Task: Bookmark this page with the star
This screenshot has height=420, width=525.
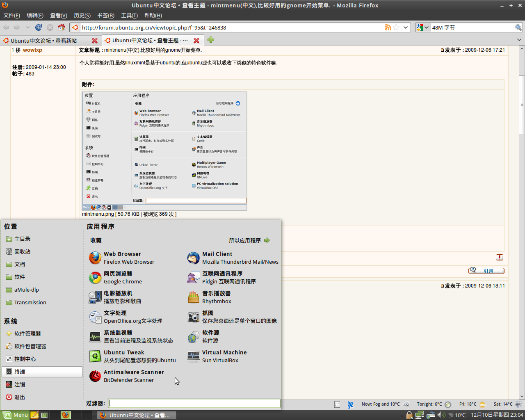Action: point(396,27)
